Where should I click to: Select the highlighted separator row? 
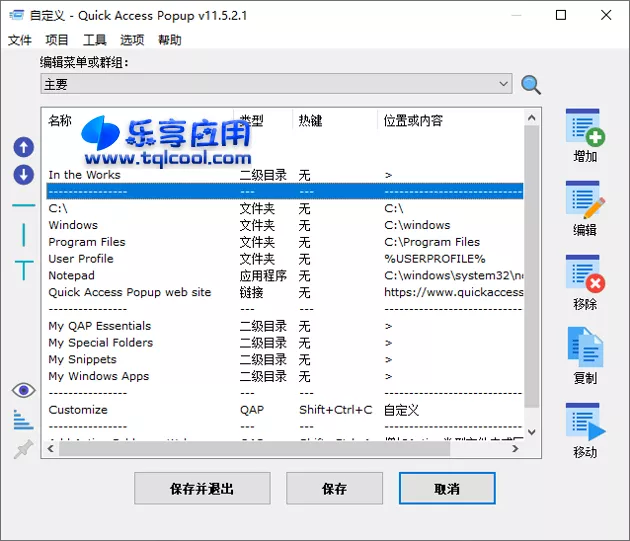(285, 191)
